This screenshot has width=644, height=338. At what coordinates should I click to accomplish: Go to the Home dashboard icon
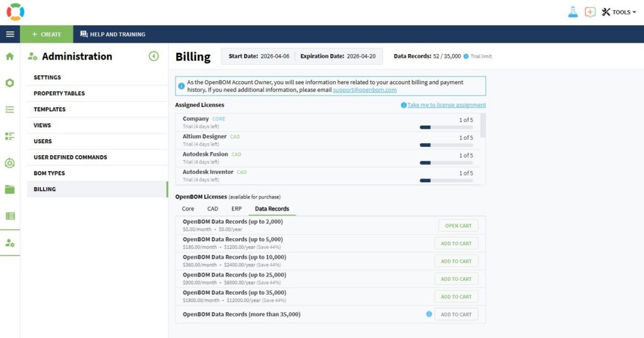point(10,57)
